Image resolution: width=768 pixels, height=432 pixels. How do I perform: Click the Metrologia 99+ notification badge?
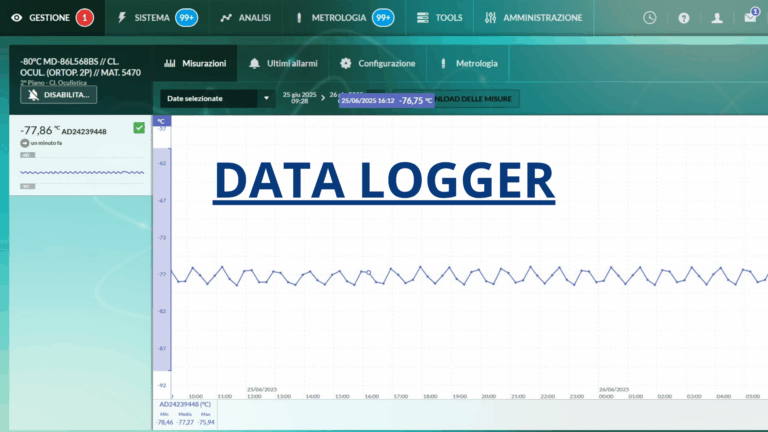[x=382, y=17]
